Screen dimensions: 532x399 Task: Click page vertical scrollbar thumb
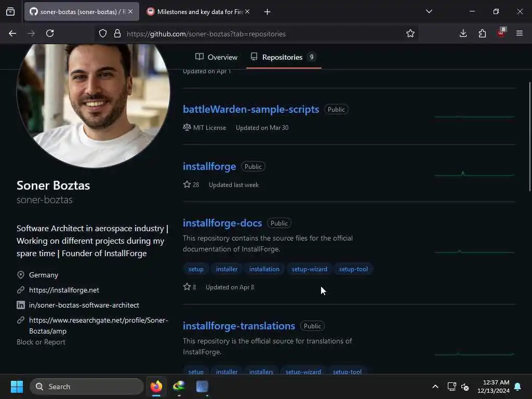[529, 136]
